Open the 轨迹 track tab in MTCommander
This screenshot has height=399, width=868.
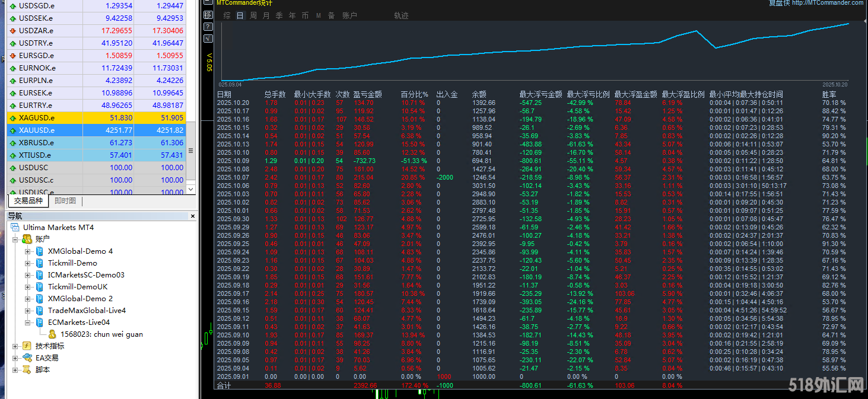click(x=401, y=15)
